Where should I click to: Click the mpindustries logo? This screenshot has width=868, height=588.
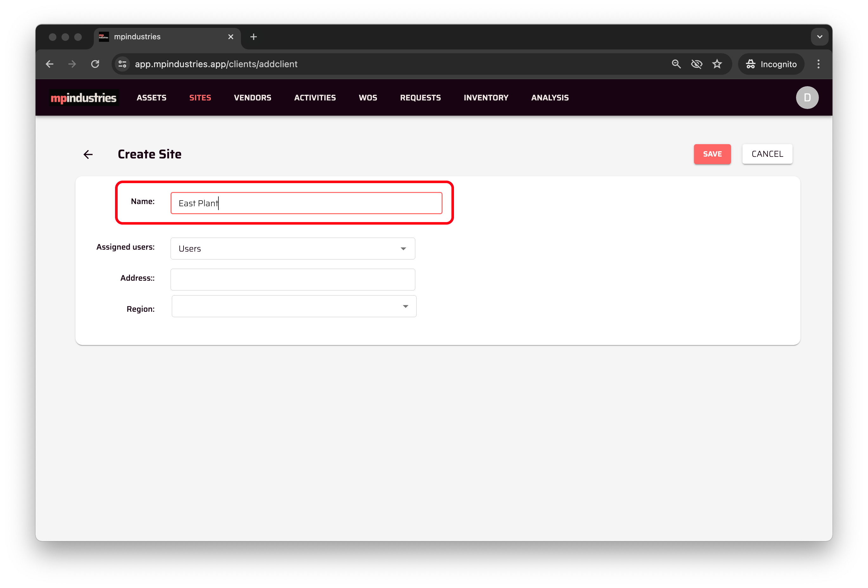[x=84, y=98]
